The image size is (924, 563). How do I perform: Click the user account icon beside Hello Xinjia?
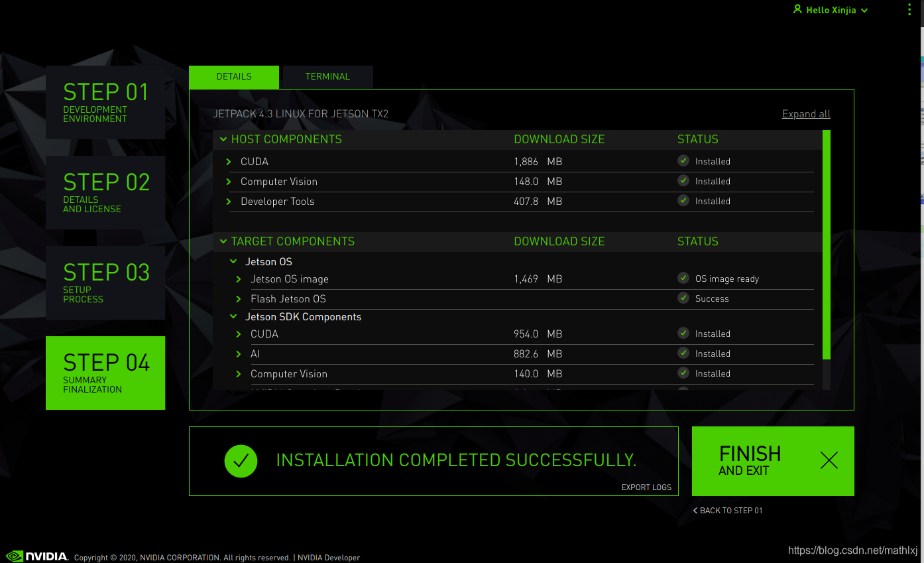click(797, 9)
